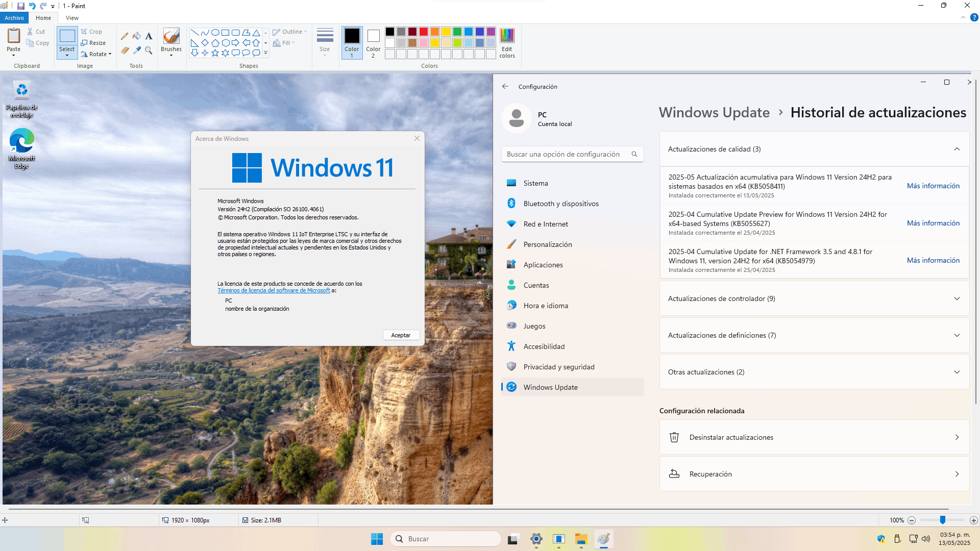Open Paint Help question mark icon

974,17
